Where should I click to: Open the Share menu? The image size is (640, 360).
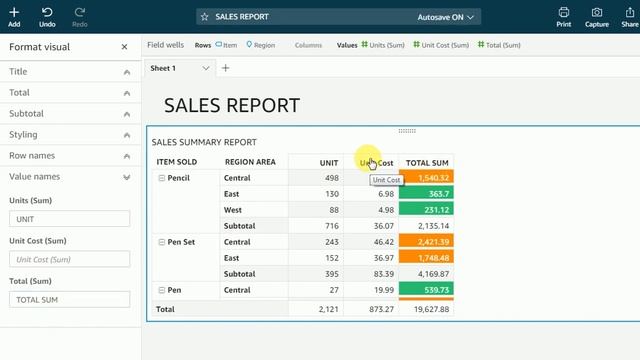630,17
